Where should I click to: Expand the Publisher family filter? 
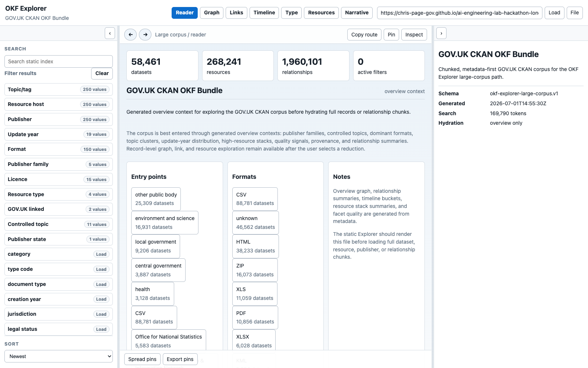tap(58, 164)
